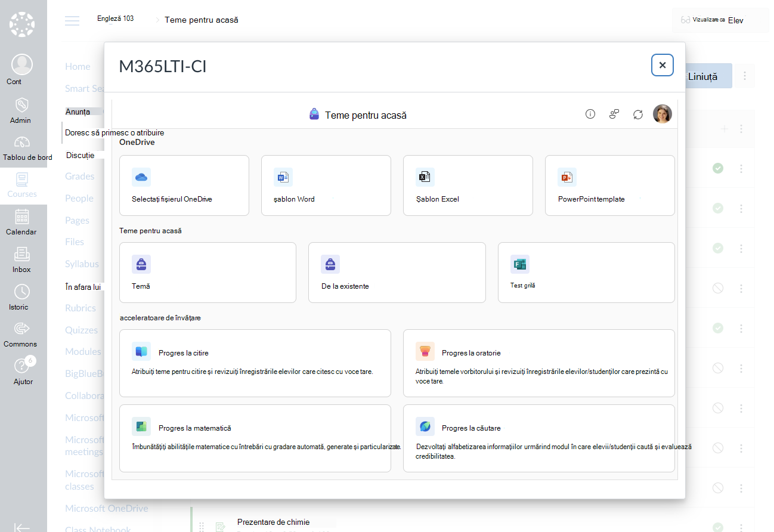This screenshot has height=532, width=774.
Task: Choose the PowerPoint template card
Action: click(610, 185)
